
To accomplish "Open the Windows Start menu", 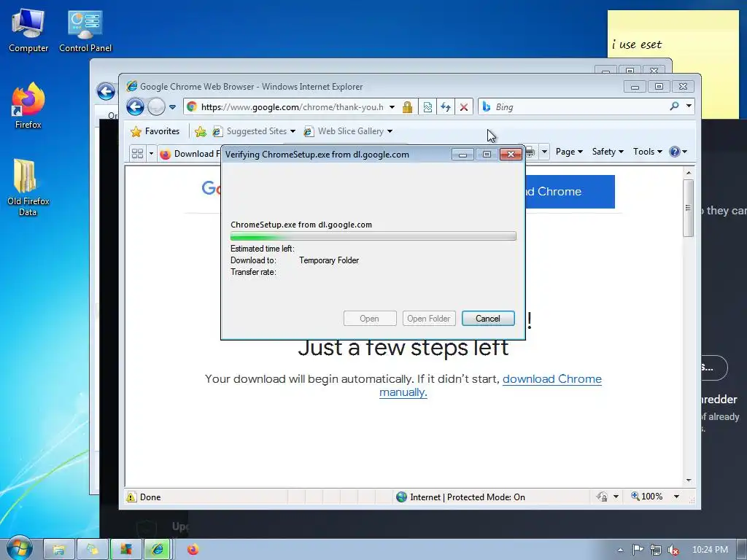I will coord(19,548).
